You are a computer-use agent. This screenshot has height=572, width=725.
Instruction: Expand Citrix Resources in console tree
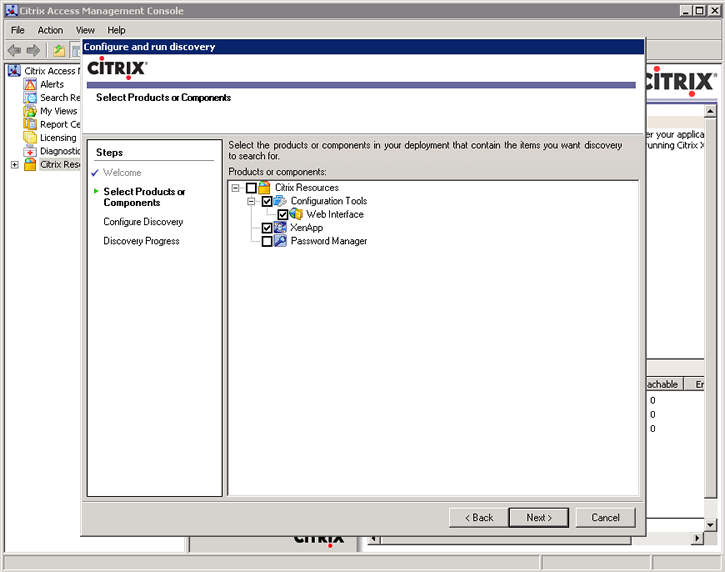tap(14, 165)
